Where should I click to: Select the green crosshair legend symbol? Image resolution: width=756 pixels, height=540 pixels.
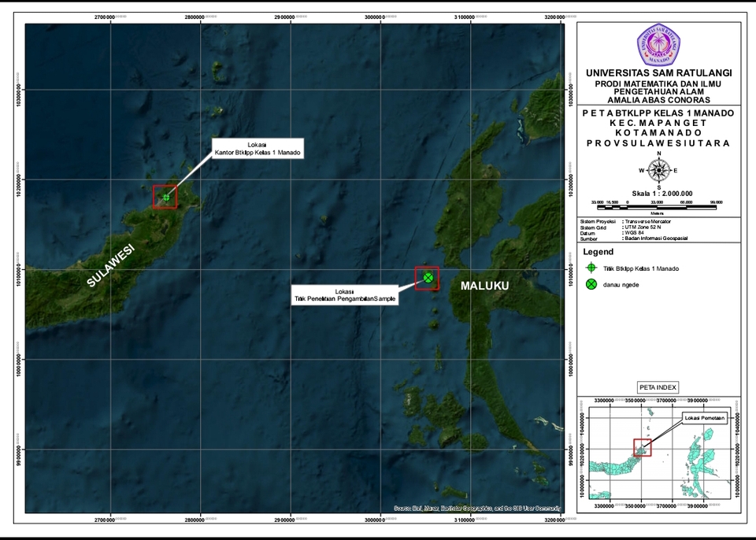(591, 268)
